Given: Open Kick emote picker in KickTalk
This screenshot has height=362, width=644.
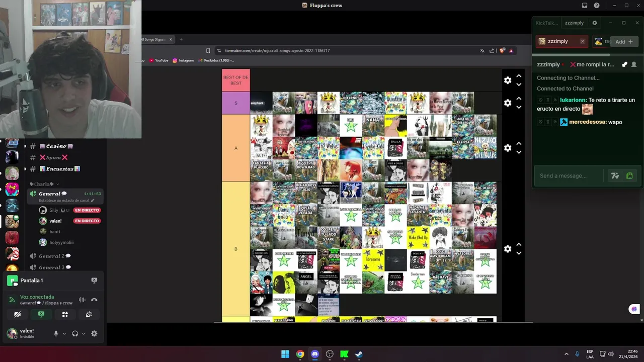Looking at the screenshot, I should coord(629,176).
